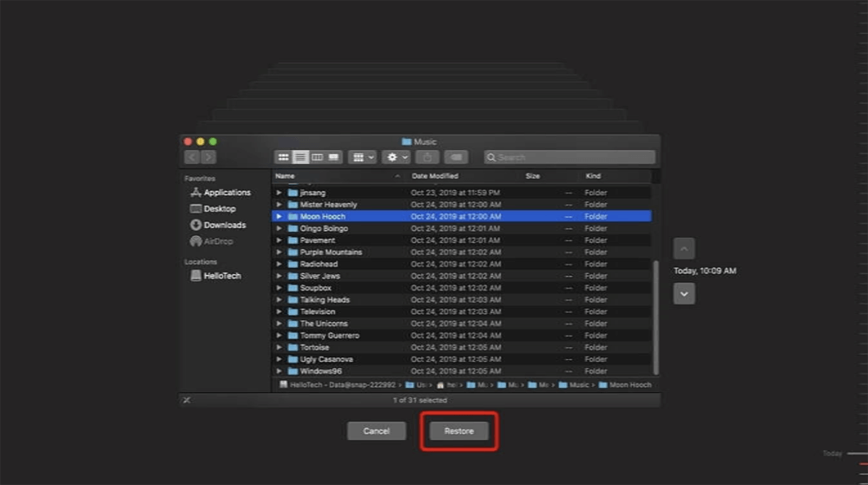Click in the Search field
Screen dimensions: 868x485
(x=569, y=158)
